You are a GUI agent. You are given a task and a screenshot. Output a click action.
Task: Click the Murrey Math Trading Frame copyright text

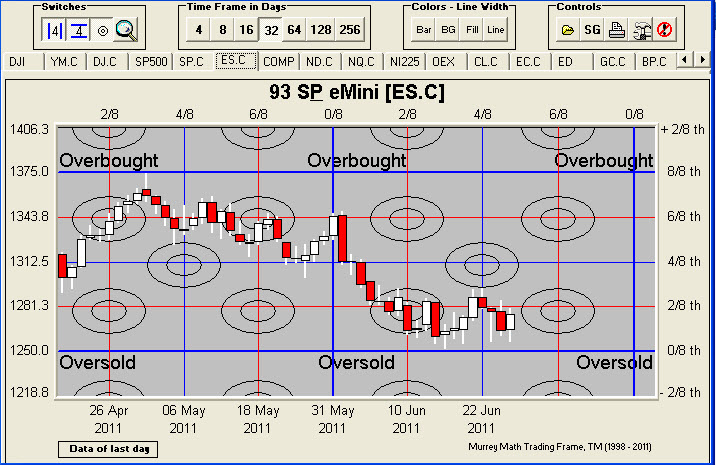click(560, 447)
